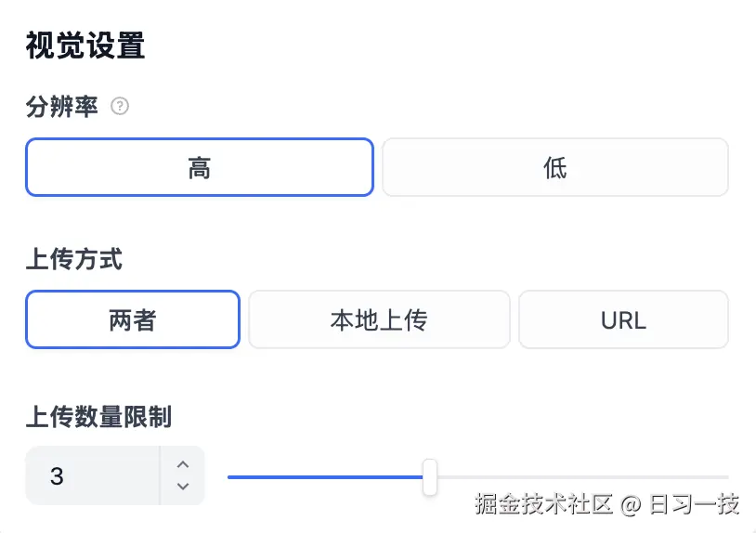Screen dimensions: 756x533
Task: Click the gray unfilled part of the slider
Action: (576, 477)
